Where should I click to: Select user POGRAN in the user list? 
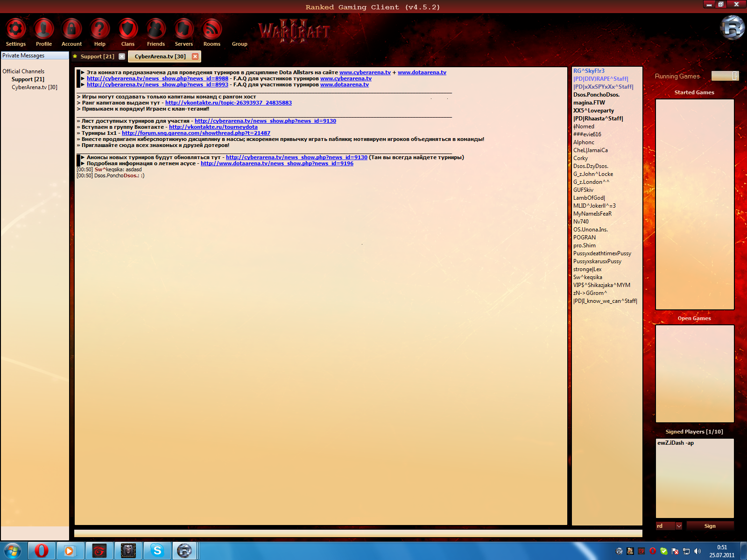[x=585, y=238]
